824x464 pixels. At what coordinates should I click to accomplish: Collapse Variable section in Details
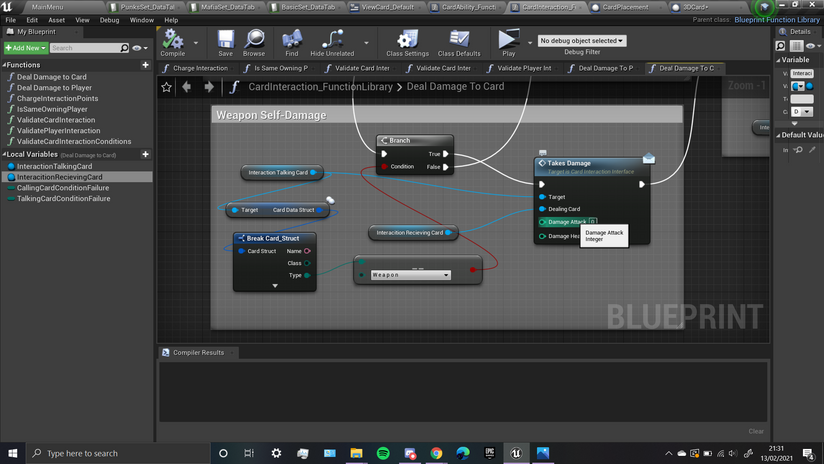coord(778,60)
